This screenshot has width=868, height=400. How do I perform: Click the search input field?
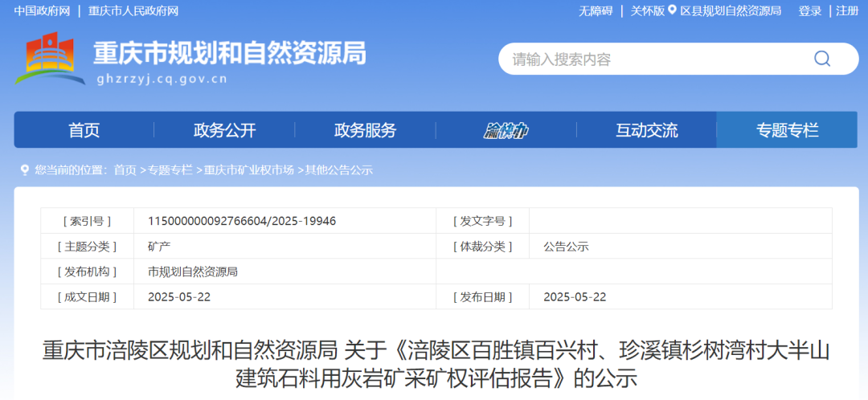[x=651, y=59]
